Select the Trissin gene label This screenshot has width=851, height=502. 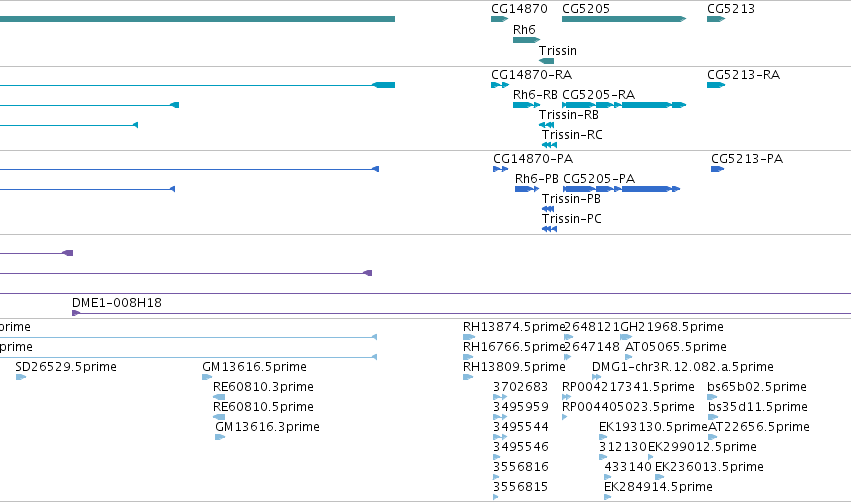[x=557, y=51]
